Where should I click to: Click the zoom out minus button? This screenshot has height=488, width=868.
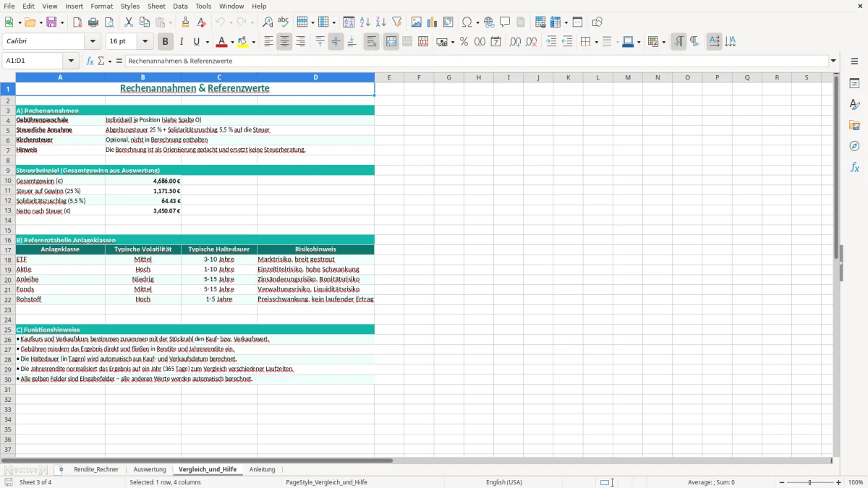[x=780, y=482]
